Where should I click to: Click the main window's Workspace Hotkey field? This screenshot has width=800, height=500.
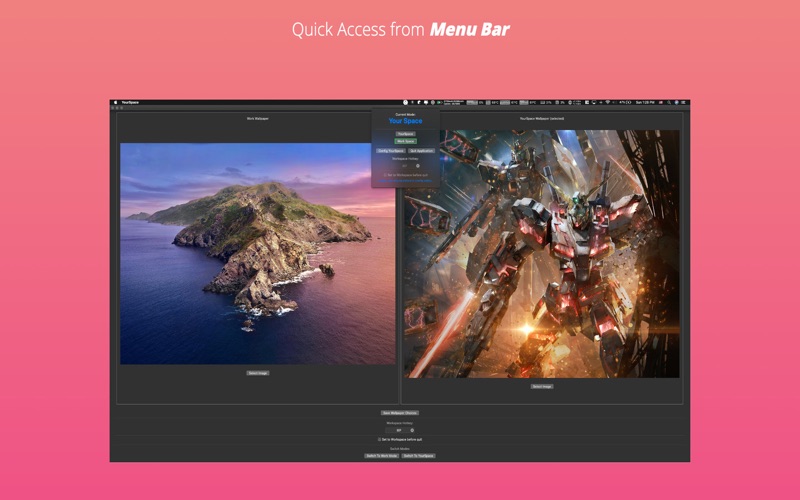[x=400, y=430]
